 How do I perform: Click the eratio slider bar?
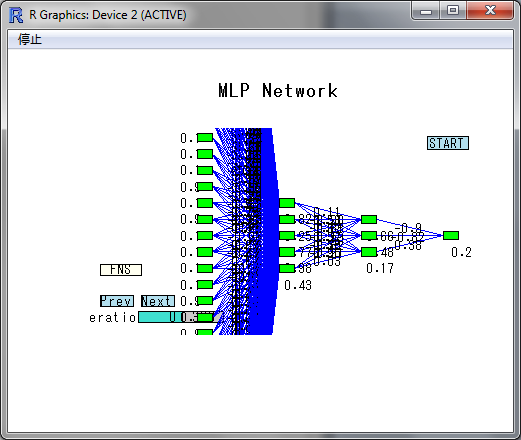click(180, 317)
